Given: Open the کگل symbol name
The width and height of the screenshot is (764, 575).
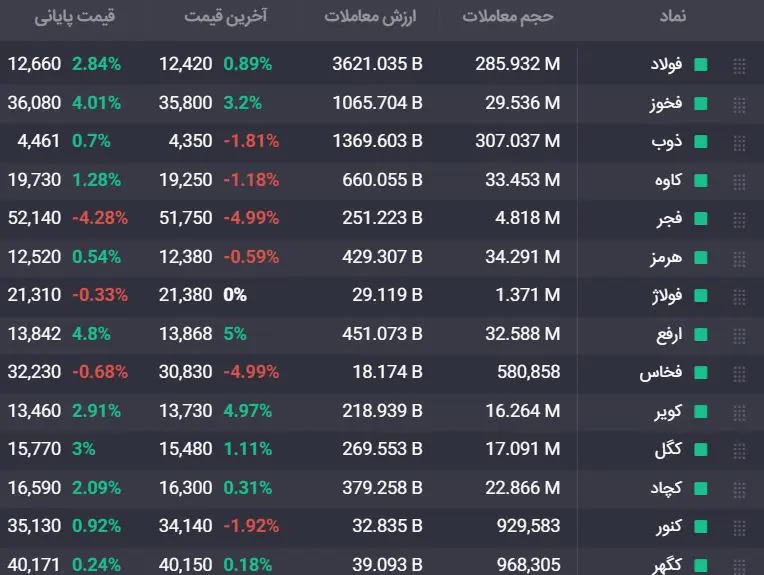Looking at the screenshot, I should point(668,449).
